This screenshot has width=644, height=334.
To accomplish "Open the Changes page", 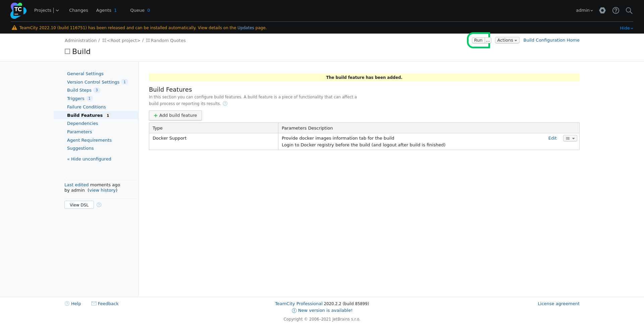I will click(x=78, y=10).
